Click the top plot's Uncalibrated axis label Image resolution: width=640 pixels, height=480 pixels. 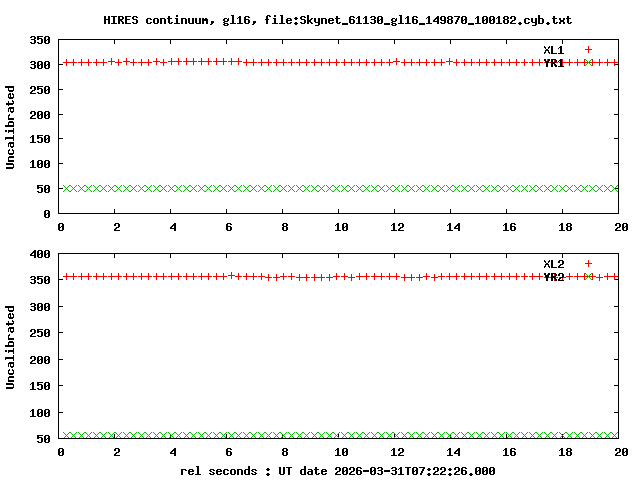(x=11, y=127)
